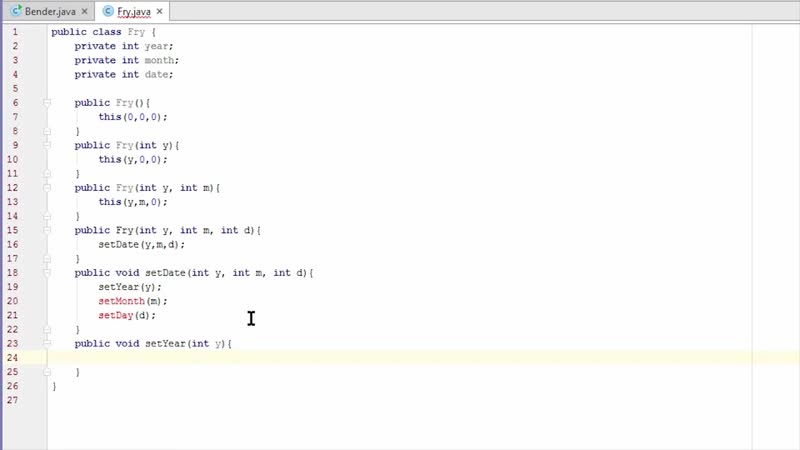Click line number 1 in the gutter
Screen dimensions: 800x450
coord(15,32)
